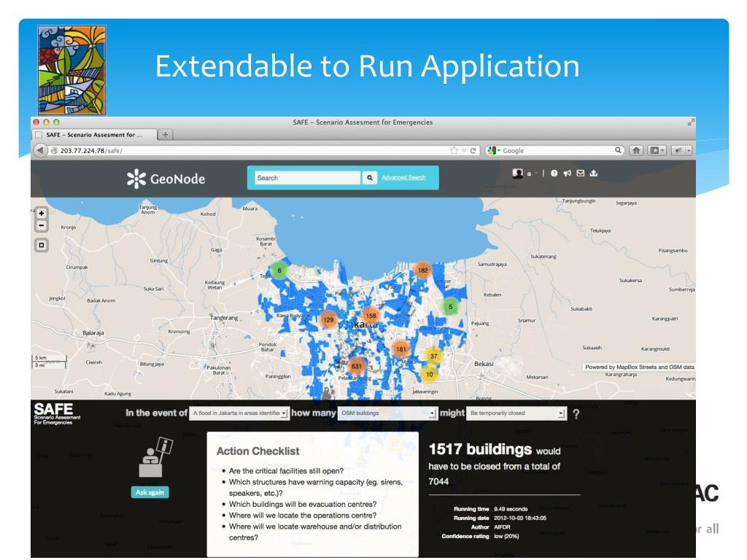Click 'Which buildings will be evacuation centres?' item
The height and width of the screenshot is (560, 747).
pos(303,505)
